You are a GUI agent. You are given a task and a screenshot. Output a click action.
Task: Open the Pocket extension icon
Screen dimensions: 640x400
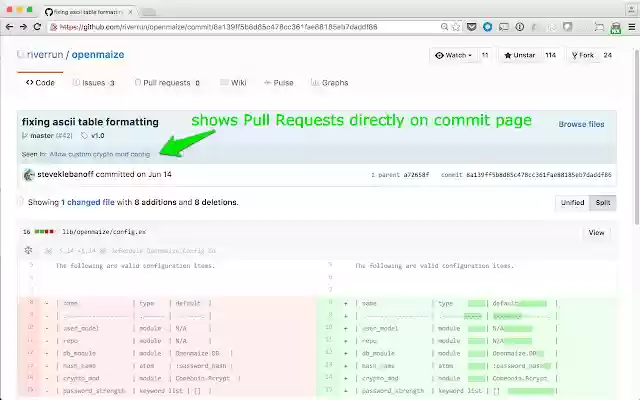coord(471,27)
